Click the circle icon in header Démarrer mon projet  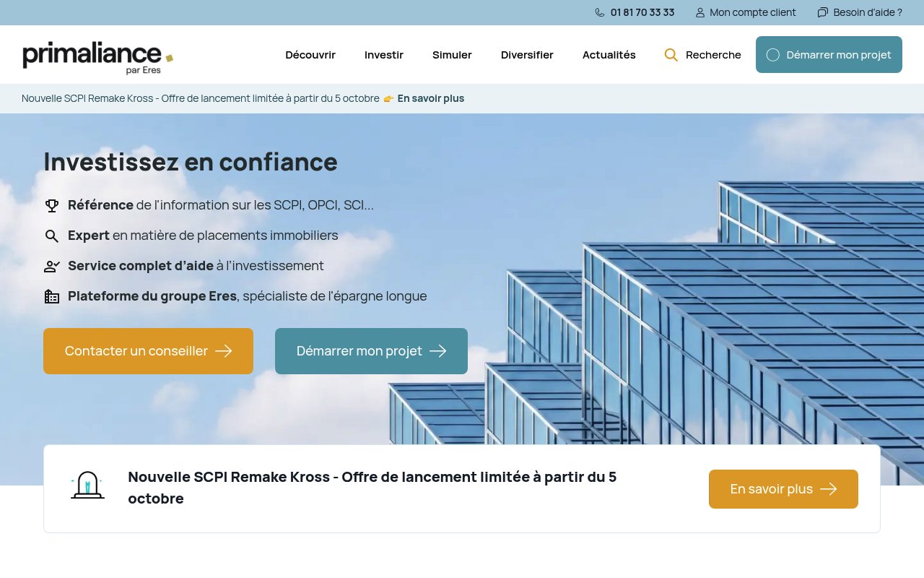[x=773, y=55]
